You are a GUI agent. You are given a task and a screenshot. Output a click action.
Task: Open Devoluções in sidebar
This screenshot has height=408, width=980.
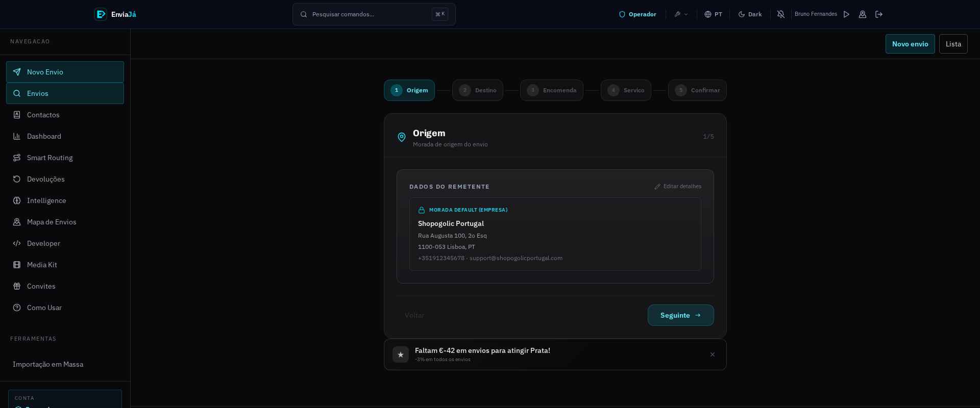65,179
